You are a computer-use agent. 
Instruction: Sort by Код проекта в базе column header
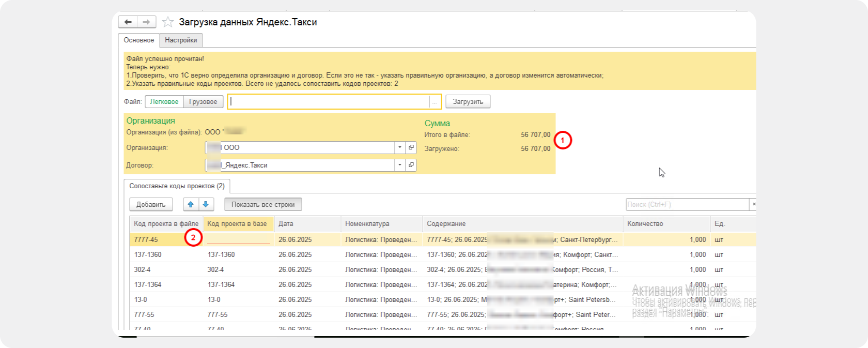coord(237,224)
